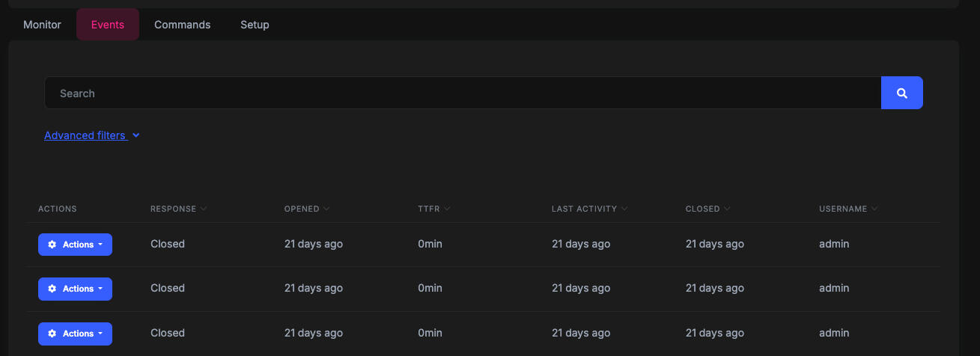Click the magnifying glass search button
980x356 pixels.
click(901, 93)
